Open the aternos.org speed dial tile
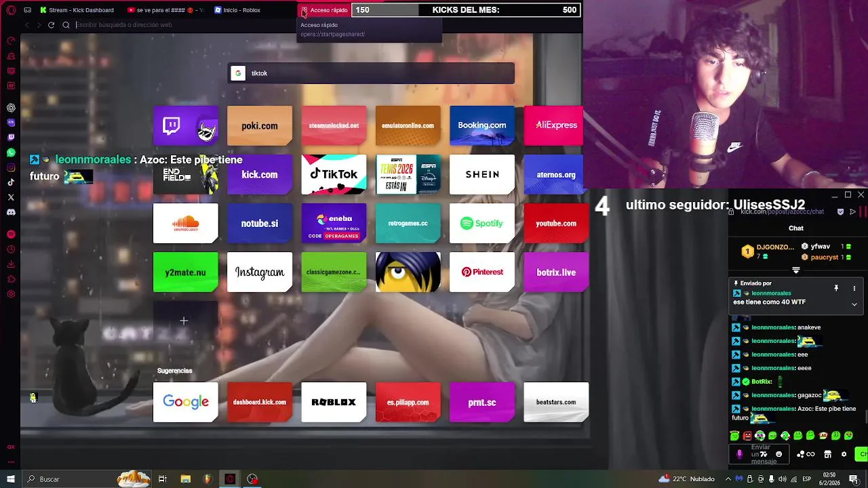This screenshot has width=868, height=488. coord(553,174)
